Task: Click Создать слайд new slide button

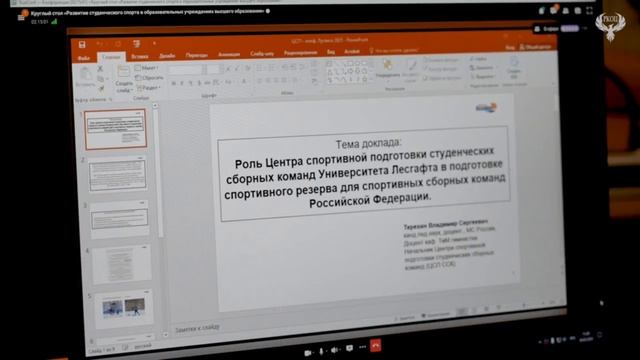Action: click(123, 79)
